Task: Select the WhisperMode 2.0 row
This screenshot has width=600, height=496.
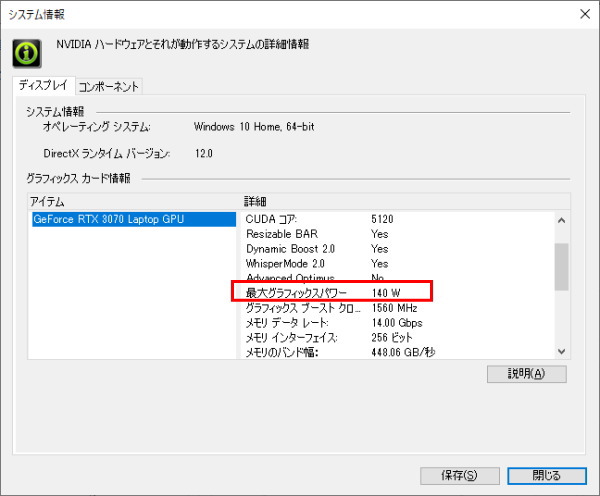Action: pos(398,264)
